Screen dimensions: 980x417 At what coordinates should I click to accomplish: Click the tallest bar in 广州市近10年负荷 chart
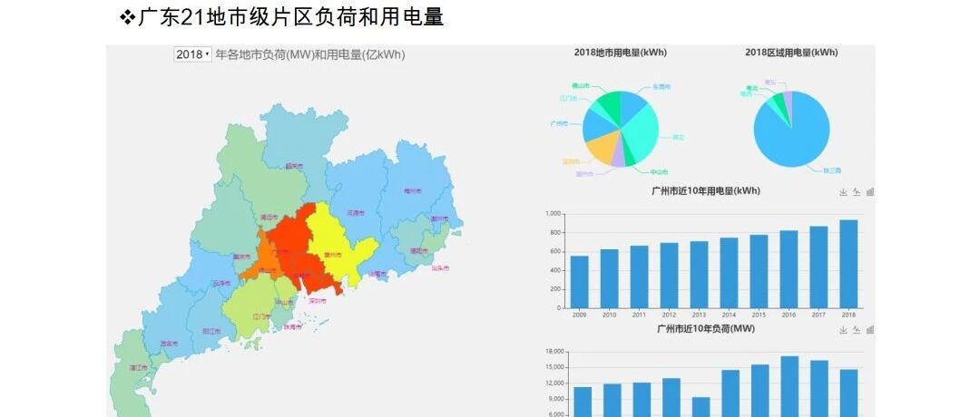pos(790,387)
